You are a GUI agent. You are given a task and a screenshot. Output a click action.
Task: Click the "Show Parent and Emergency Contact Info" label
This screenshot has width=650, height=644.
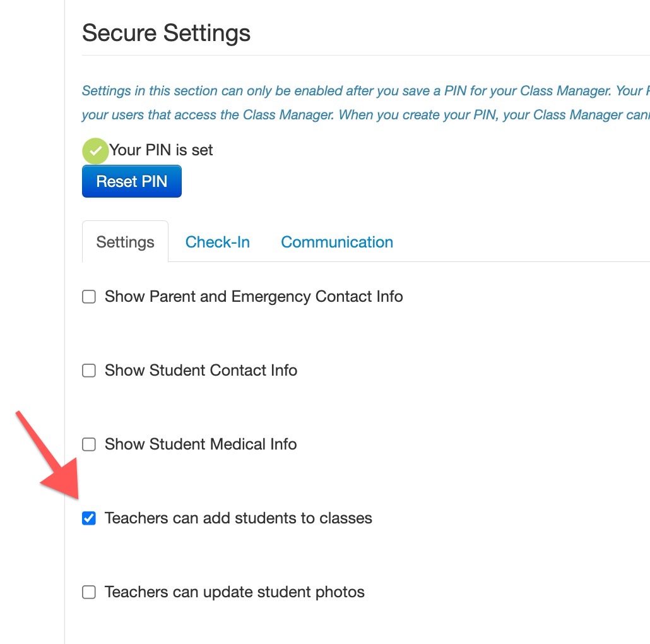(254, 297)
